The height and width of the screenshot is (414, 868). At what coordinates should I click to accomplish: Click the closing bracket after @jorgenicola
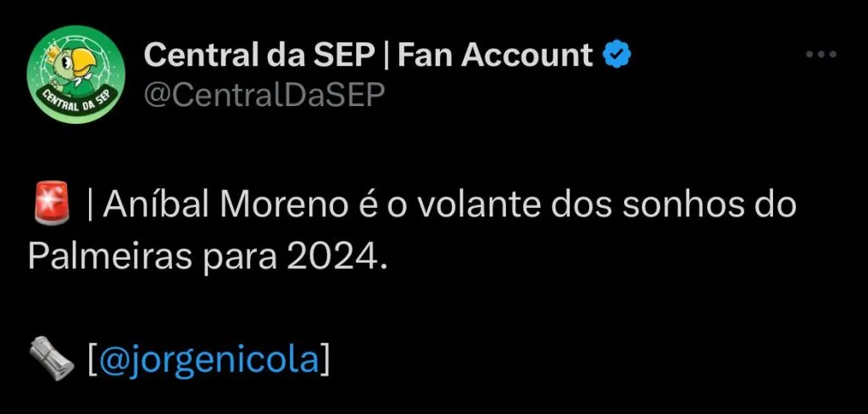coord(324,359)
